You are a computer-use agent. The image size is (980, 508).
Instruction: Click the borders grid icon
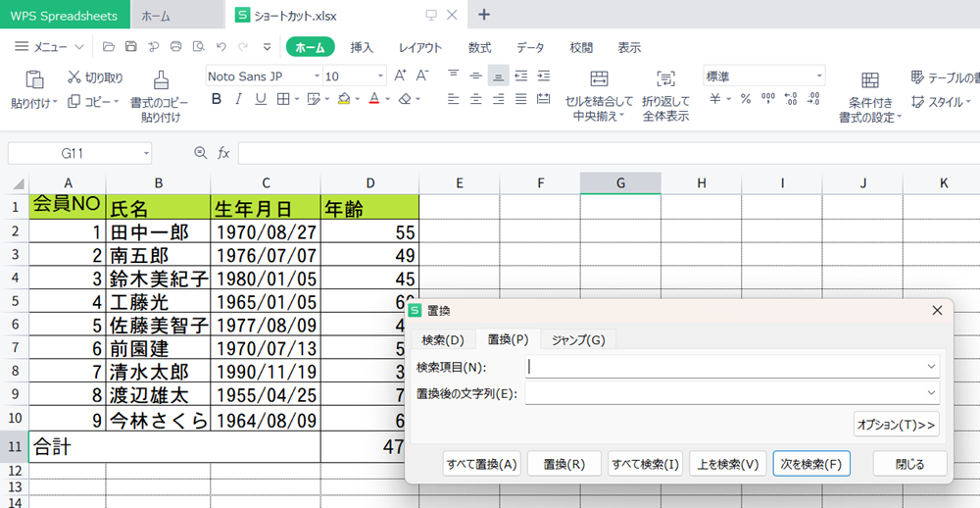click(x=283, y=99)
